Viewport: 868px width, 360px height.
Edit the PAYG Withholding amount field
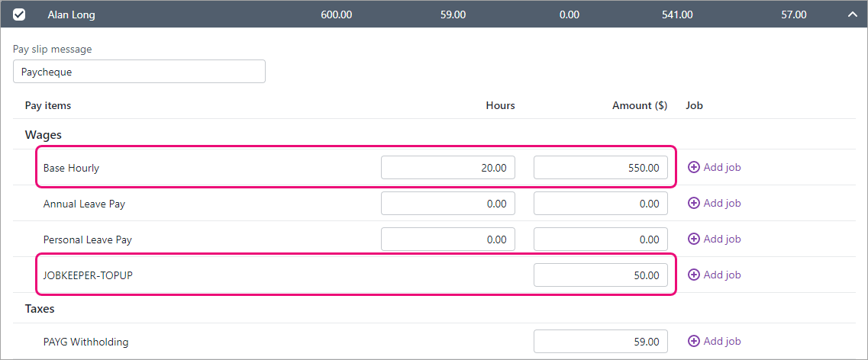(601, 342)
